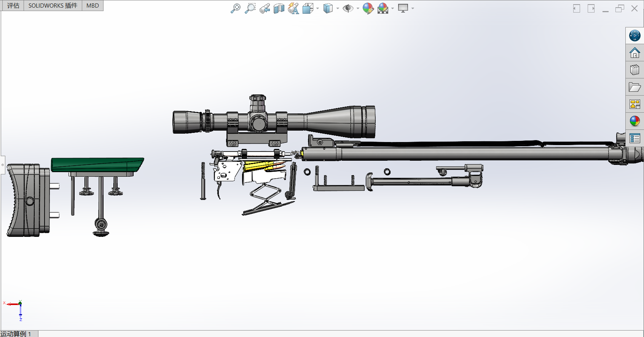644x337 pixels.
Task: Open the MBD tab
Action: [x=92, y=6]
